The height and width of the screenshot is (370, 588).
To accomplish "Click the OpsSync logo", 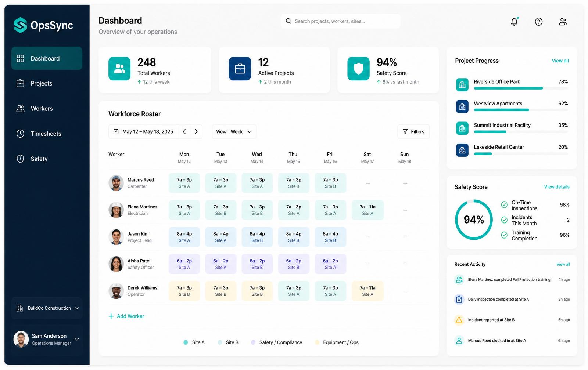I will click(43, 25).
